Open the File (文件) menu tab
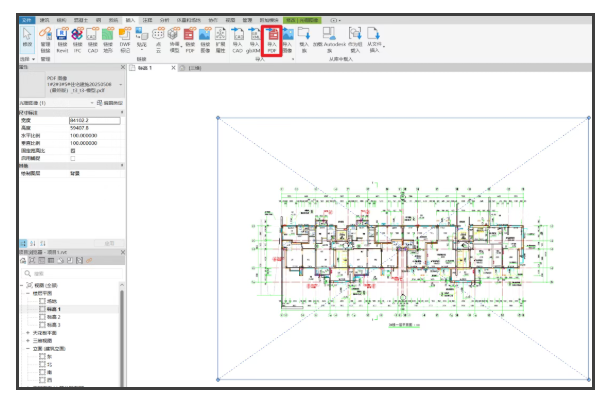603x396 pixels. pos(27,20)
